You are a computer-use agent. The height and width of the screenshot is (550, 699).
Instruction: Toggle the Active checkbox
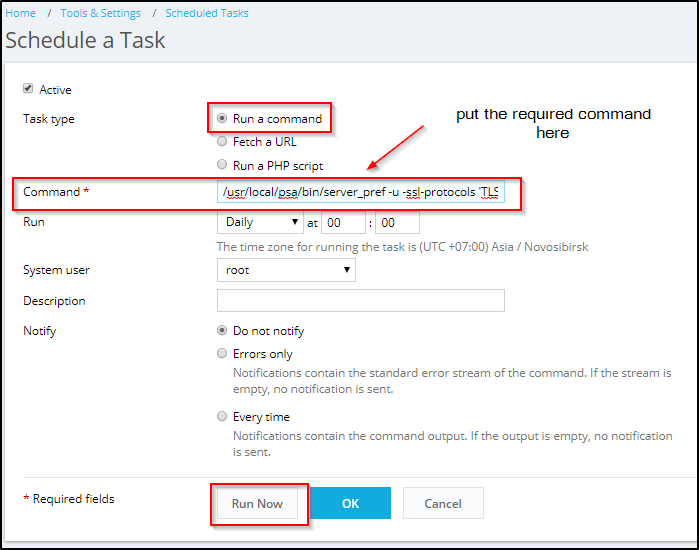(x=28, y=89)
